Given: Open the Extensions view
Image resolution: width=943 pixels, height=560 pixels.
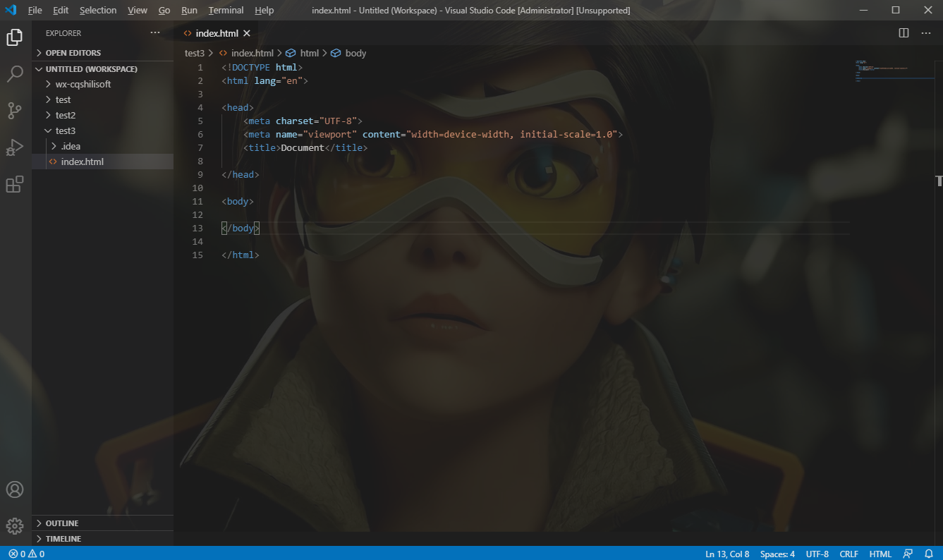Looking at the screenshot, I should click(x=15, y=184).
